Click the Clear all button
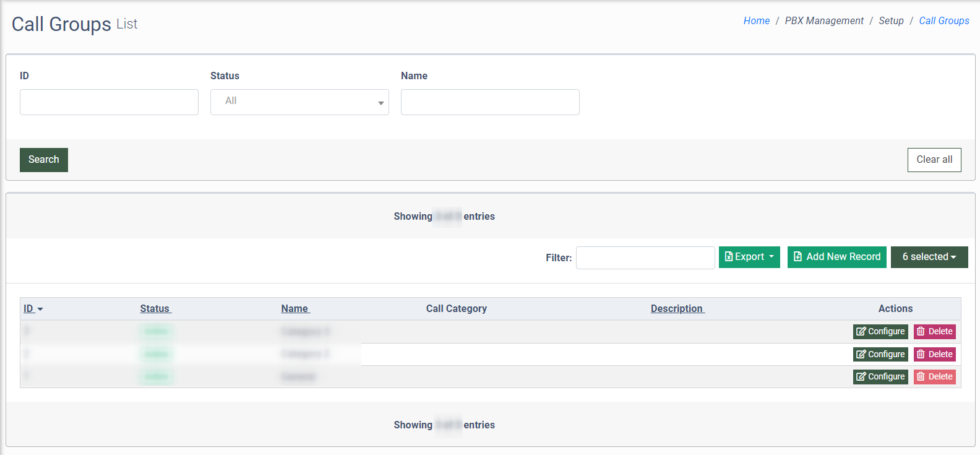 pyautogui.click(x=934, y=160)
